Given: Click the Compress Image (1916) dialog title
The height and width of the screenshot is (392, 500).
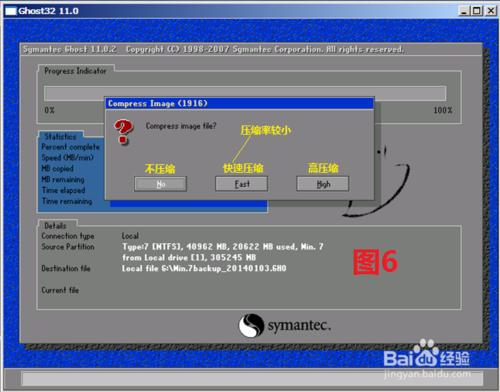Looking at the screenshot, I should click(158, 103).
